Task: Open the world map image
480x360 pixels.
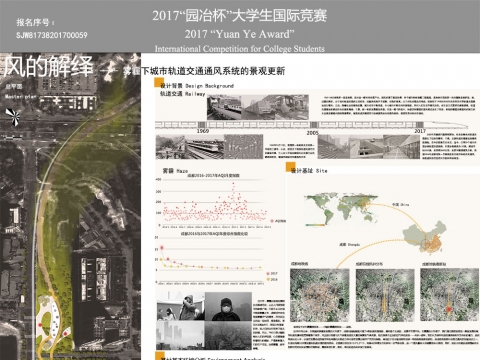Action: pos(342,209)
